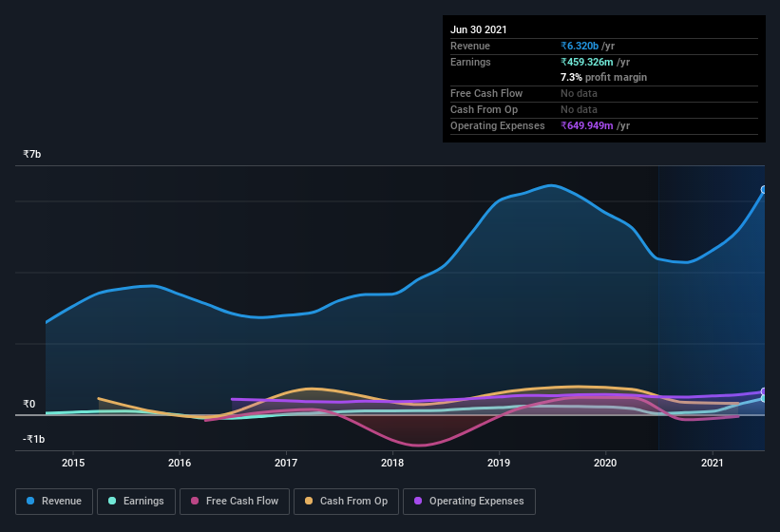Screen dimensions: 780x532
Task: Click the purple Operating Expenses legend dot
Action: point(418,501)
